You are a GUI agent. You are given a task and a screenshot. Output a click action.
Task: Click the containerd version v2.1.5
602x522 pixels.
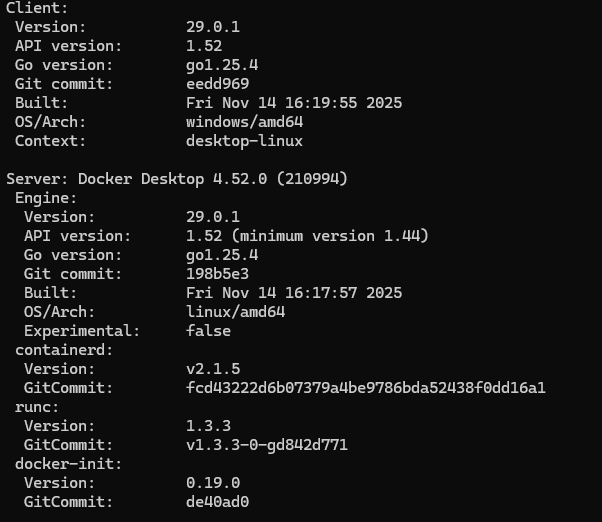212,369
